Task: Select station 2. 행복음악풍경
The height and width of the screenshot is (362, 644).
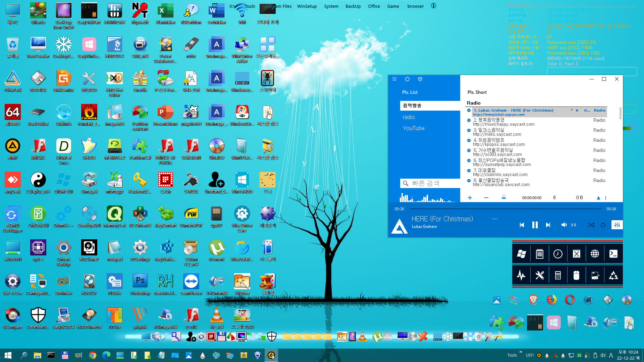Action: 536,122
